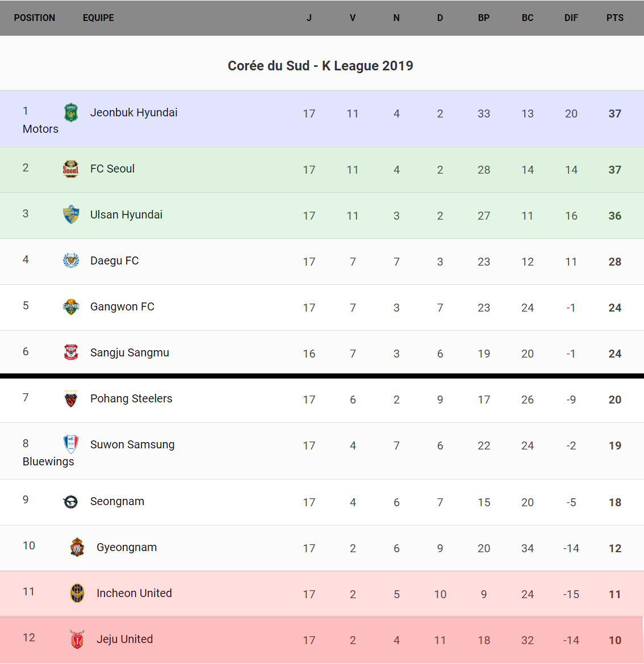The image size is (644, 664).
Task: Click the PTS column header
Action: [614, 18]
